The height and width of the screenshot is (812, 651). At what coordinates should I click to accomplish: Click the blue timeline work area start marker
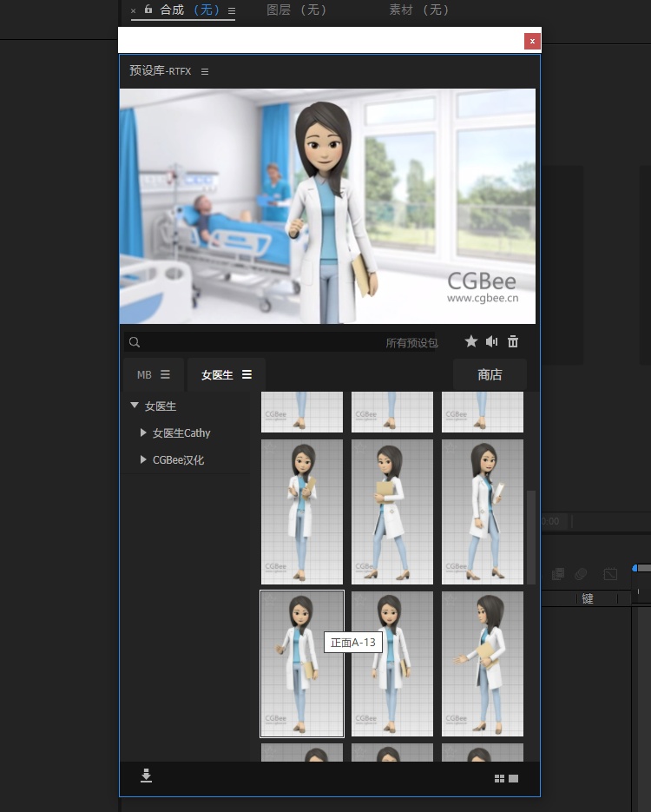(635, 568)
